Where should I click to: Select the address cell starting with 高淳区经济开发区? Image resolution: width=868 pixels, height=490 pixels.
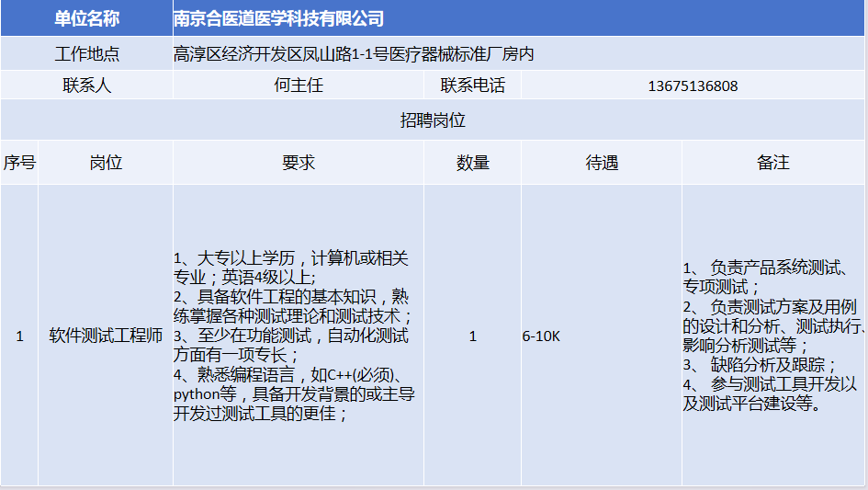pyautogui.click(x=354, y=54)
